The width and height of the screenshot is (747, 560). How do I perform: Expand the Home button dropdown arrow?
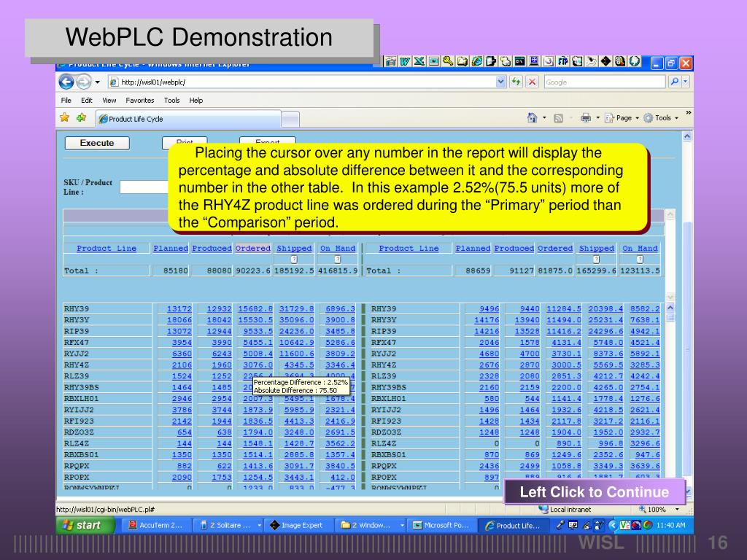click(544, 117)
